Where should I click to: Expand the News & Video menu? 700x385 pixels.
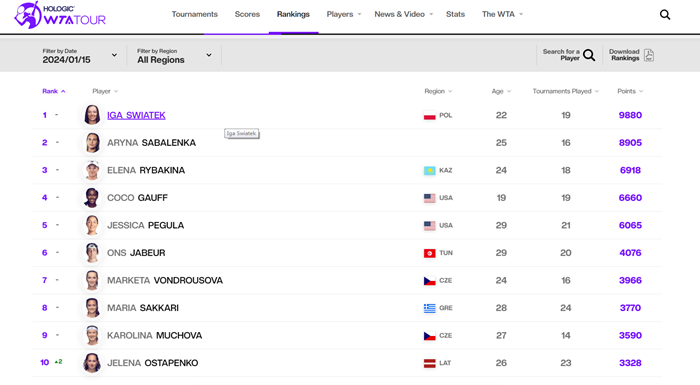(404, 14)
